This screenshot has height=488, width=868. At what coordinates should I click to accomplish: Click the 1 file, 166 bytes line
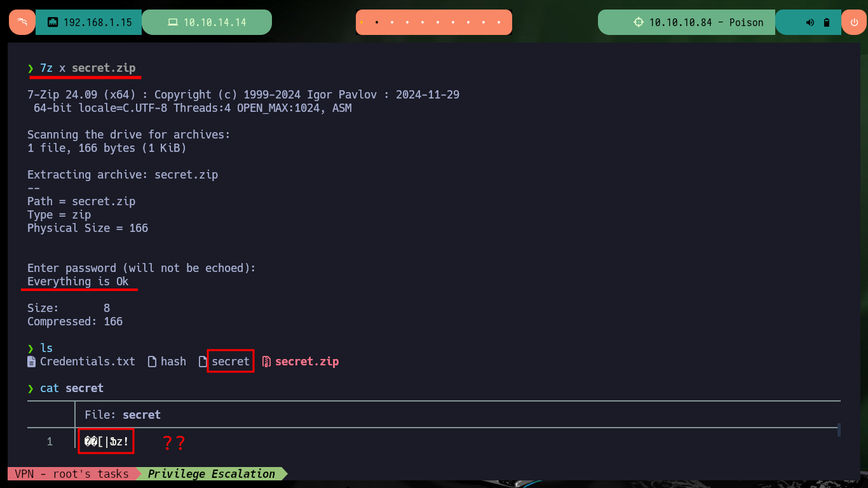[107, 148]
